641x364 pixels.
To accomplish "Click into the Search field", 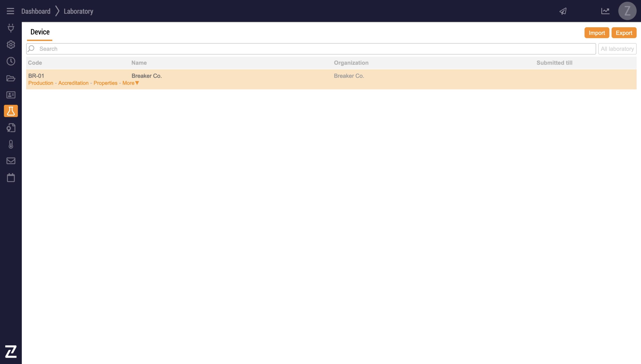I will tap(310, 49).
